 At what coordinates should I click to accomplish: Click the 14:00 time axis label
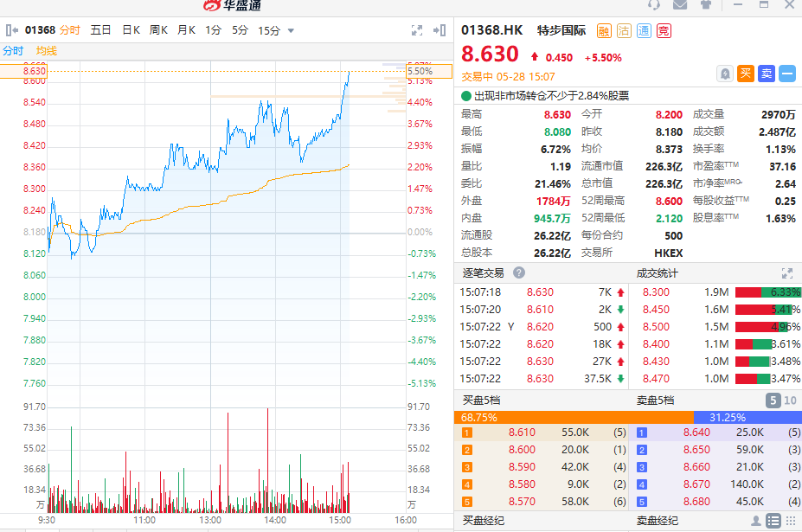pos(275,520)
